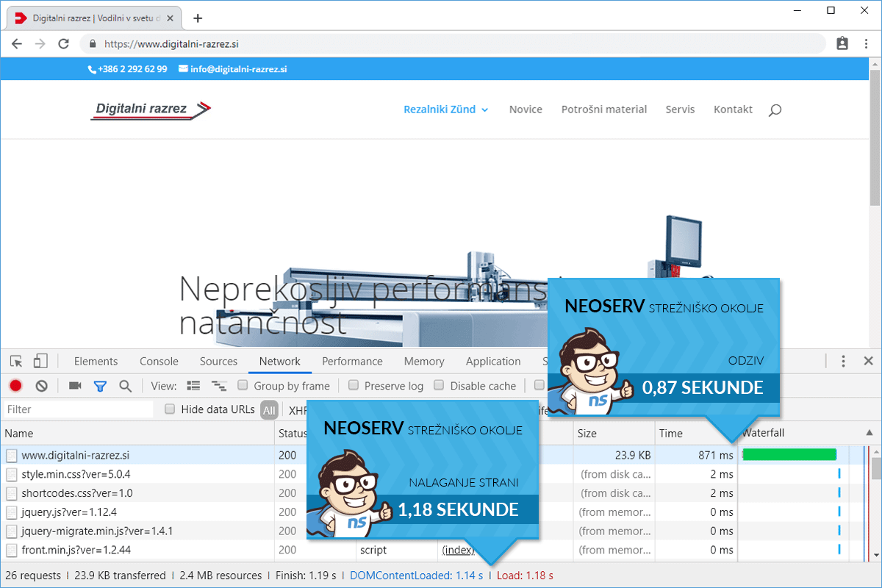Image resolution: width=882 pixels, height=588 pixels.
Task: Toggle the network filter funnel icon
Action: (x=100, y=386)
